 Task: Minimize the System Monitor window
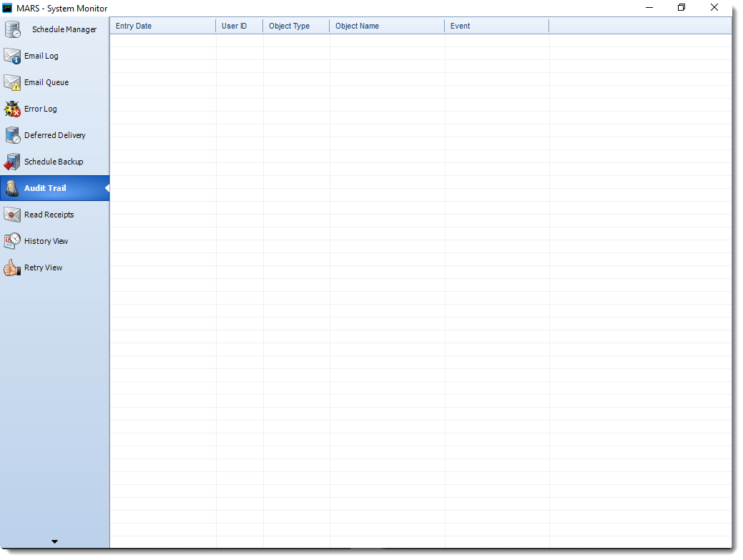[649, 8]
